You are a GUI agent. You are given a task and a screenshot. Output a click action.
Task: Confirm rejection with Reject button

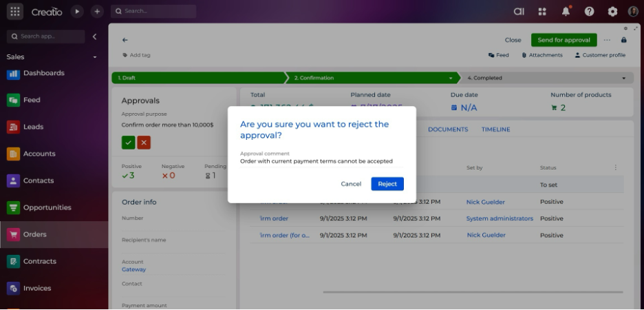click(387, 184)
